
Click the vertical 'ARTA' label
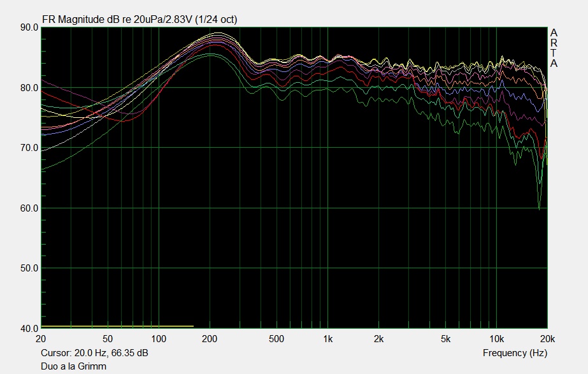pyautogui.click(x=554, y=48)
